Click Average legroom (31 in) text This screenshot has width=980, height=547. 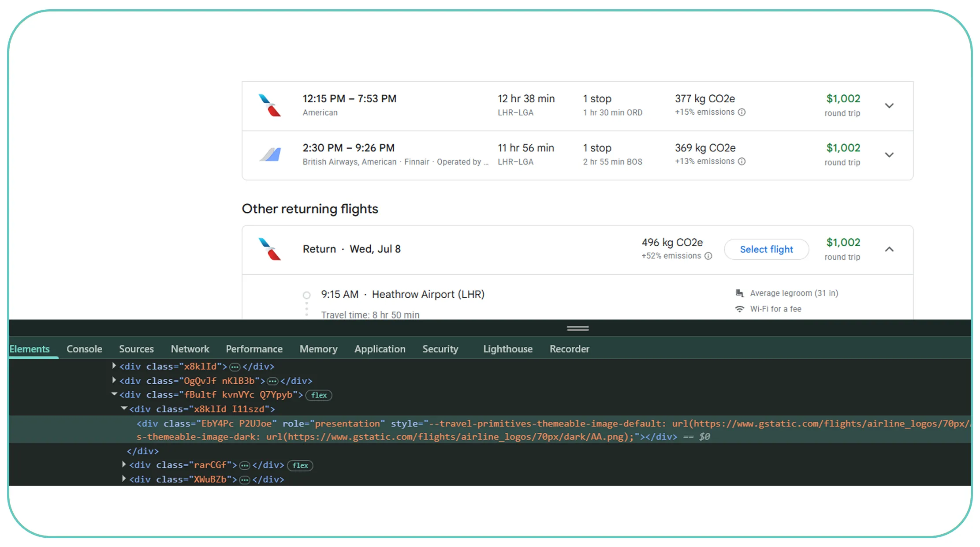coord(794,293)
